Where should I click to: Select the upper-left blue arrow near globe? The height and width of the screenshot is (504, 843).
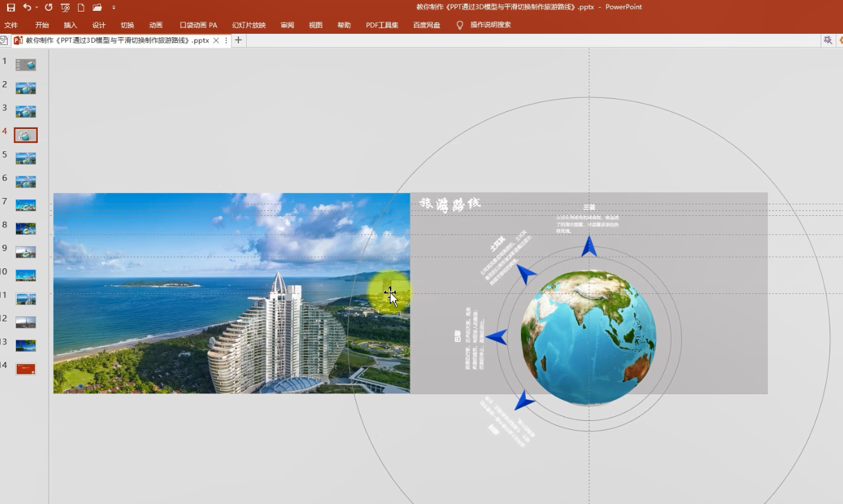click(526, 273)
